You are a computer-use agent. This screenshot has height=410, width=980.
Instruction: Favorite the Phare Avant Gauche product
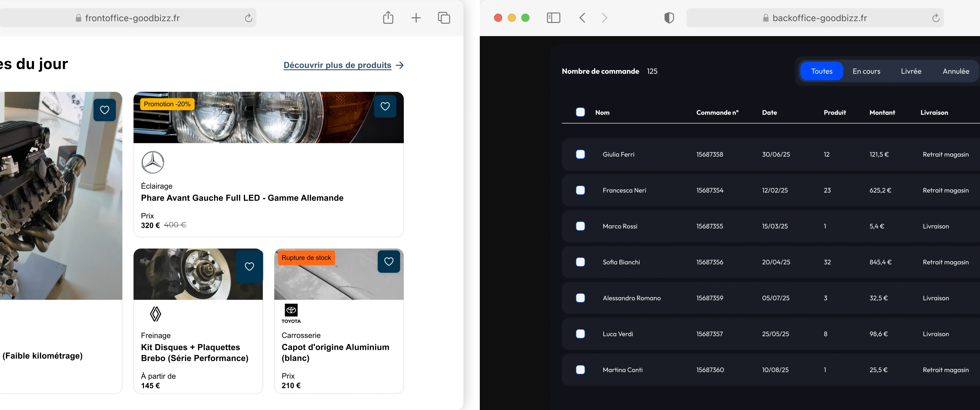point(385,106)
